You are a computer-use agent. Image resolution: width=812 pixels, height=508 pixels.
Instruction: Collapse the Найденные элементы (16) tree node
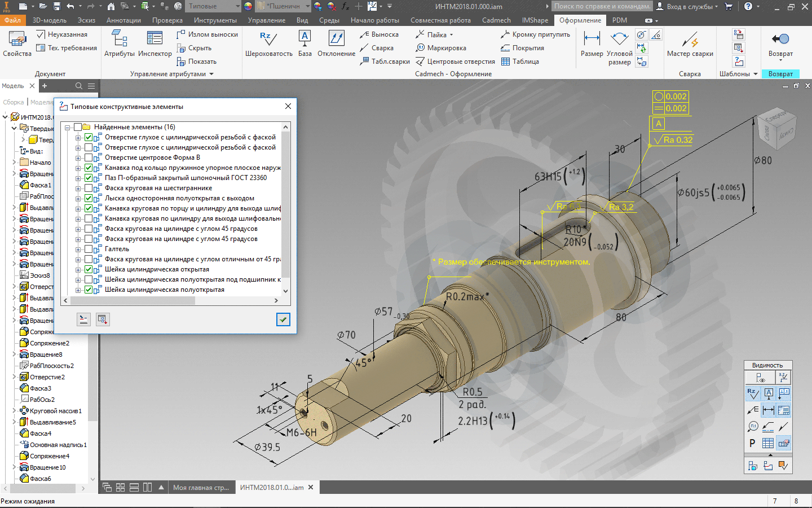[68, 128]
